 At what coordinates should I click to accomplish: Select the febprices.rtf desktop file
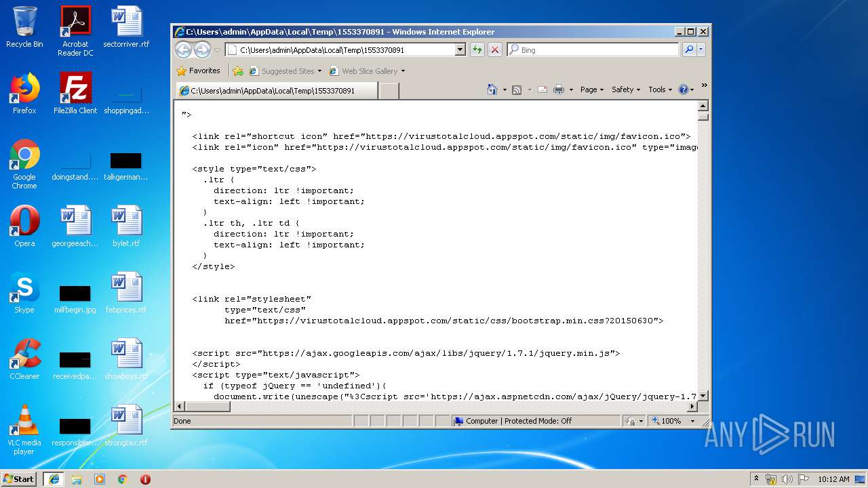(x=126, y=293)
